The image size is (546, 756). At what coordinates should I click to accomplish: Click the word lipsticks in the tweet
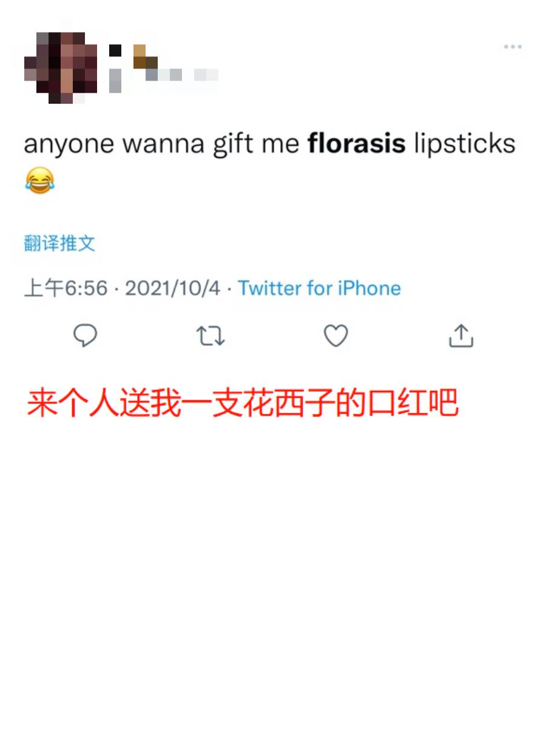pos(464,144)
